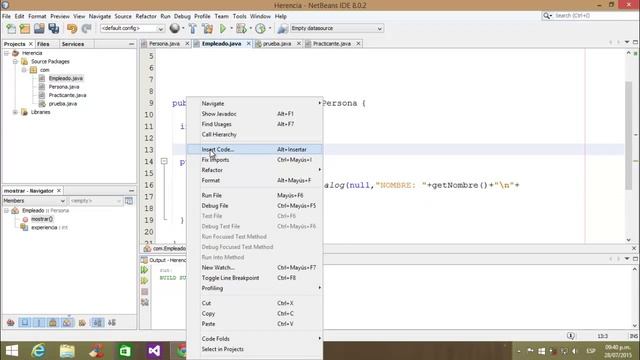The width and height of the screenshot is (640, 360).
Task: Click the Save All toolbar icon
Action: point(54,29)
